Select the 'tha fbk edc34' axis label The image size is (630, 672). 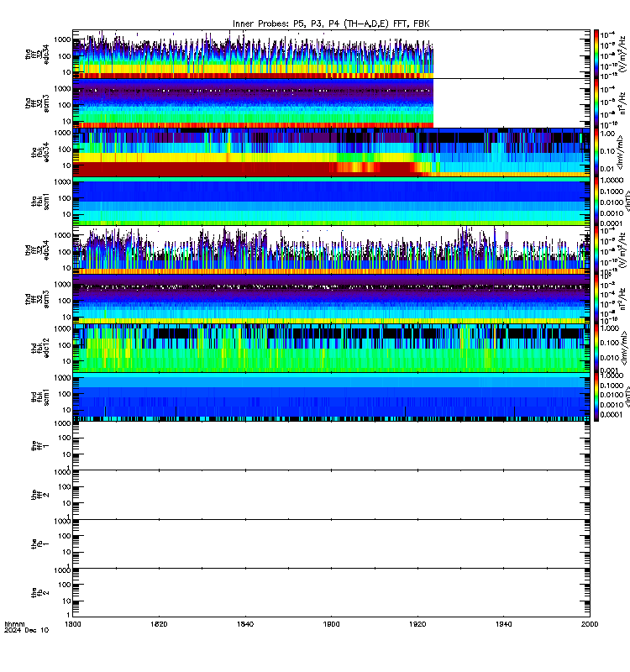tap(40, 152)
